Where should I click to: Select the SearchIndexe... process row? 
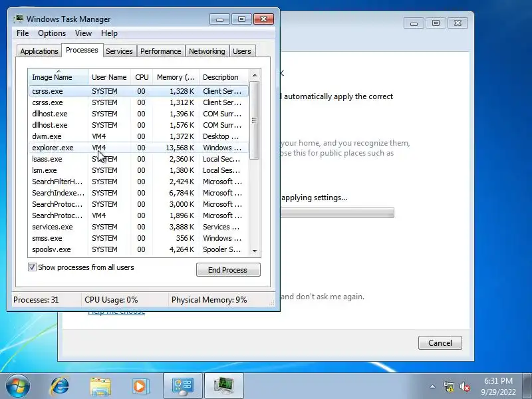pyautogui.click(x=138, y=193)
